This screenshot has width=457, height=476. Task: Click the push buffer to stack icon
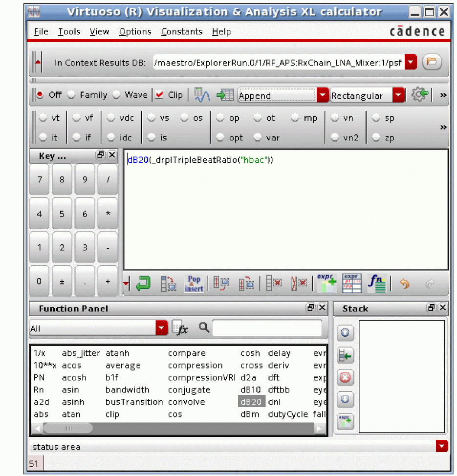pos(168,284)
